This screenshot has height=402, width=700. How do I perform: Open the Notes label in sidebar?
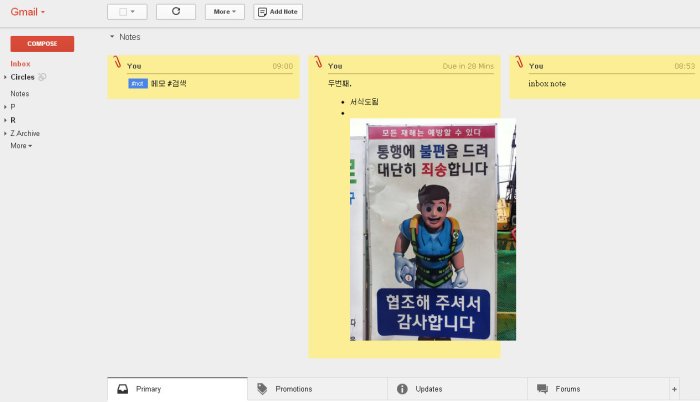point(20,94)
